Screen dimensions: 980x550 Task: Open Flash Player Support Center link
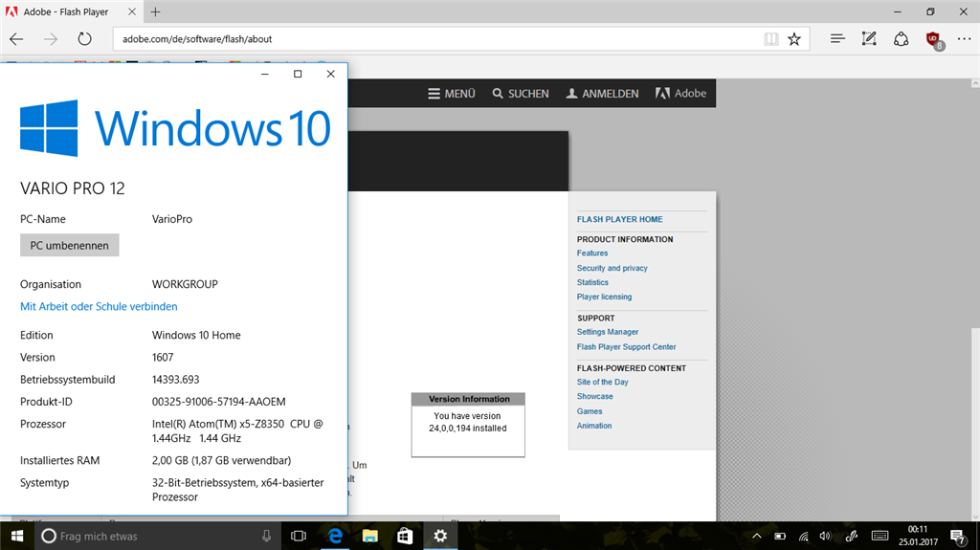626,347
